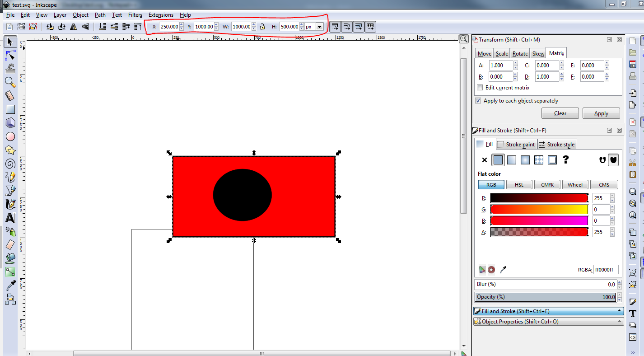Switch color mode to CMYK
This screenshot has width=644, height=356.
click(x=547, y=184)
